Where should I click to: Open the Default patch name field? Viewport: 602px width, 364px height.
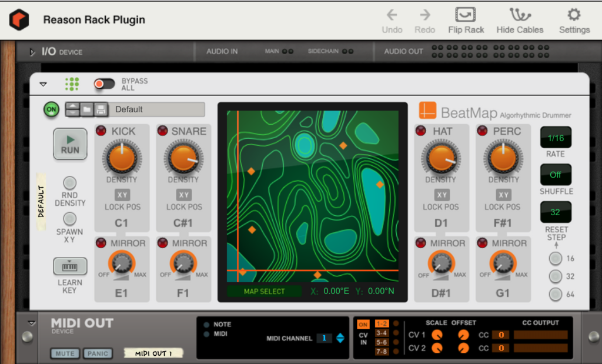[157, 109]
